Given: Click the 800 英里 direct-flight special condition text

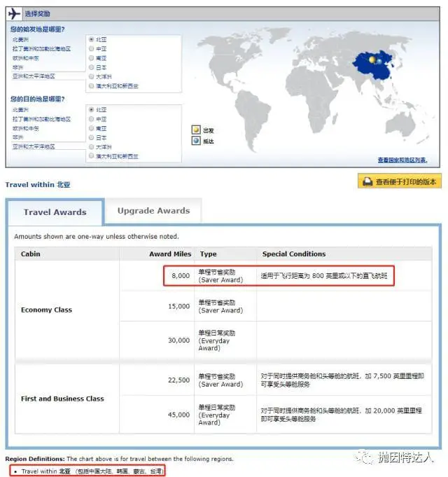Looking at the screenshot, I should click(324, 276).
